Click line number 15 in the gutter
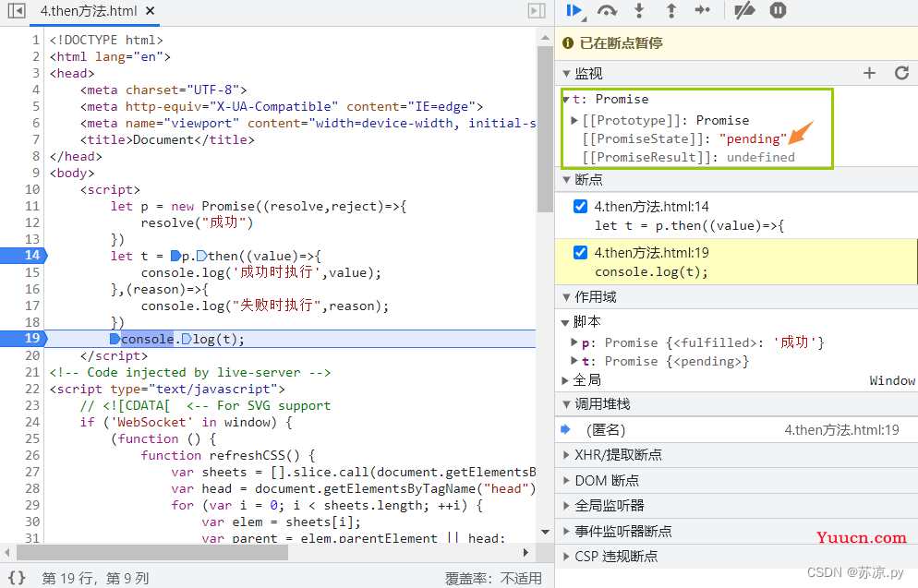This screenshot has height=588, width=918. [32, 272]
